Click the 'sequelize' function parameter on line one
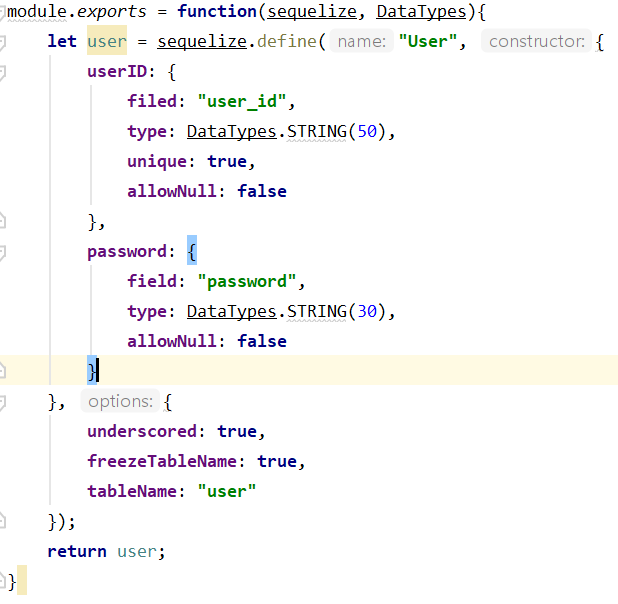618x604 pixels. 312,11
